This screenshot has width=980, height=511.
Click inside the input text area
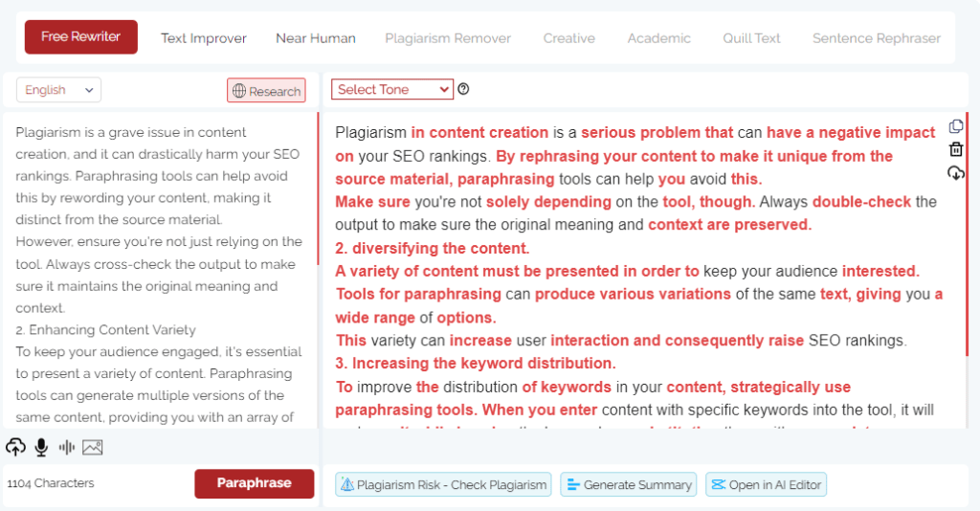coord(160,270)
